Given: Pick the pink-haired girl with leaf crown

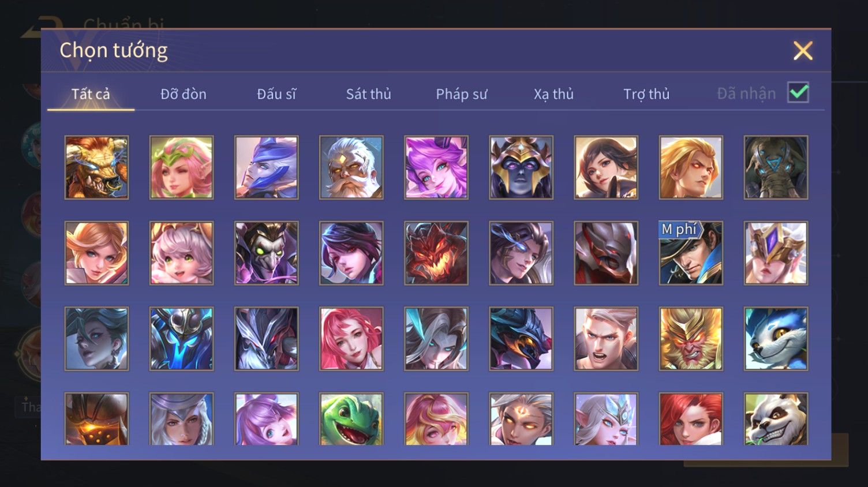Looking at the screenshot, I should [181, 167].
